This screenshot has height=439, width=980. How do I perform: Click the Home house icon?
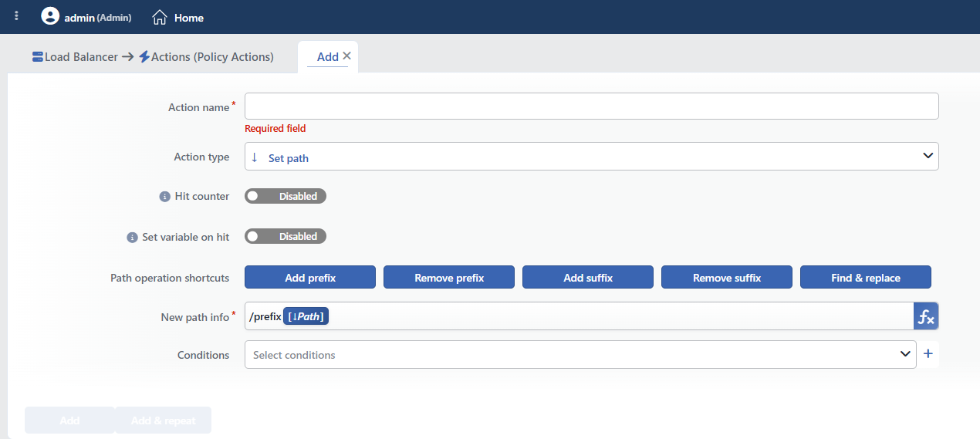tap(160, 17)
